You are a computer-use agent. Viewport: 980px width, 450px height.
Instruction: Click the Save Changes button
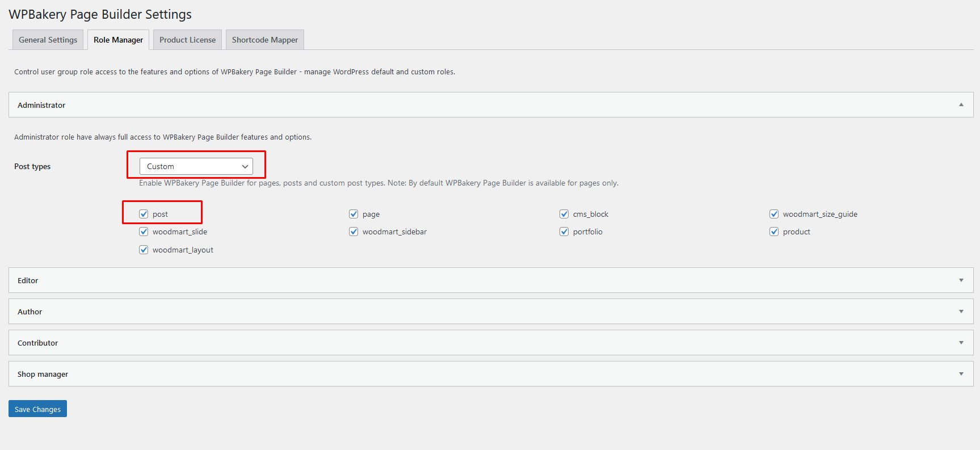37,409
